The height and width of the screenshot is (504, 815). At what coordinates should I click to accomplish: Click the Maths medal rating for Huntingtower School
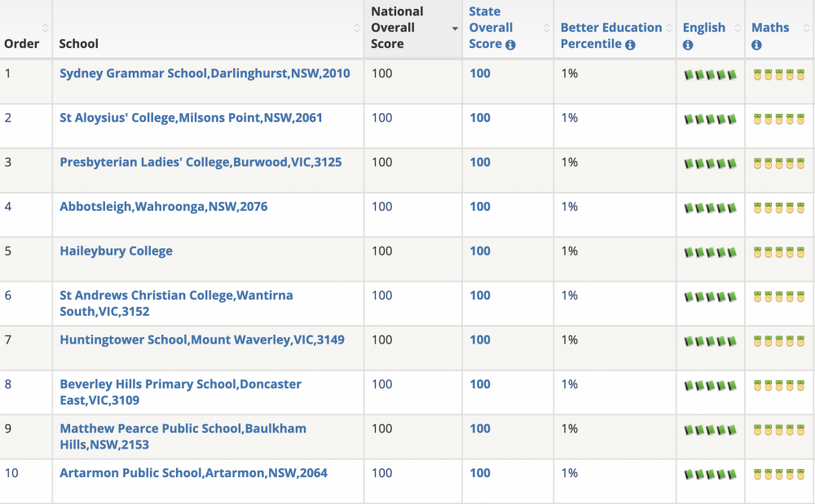(x=778, y=341)
